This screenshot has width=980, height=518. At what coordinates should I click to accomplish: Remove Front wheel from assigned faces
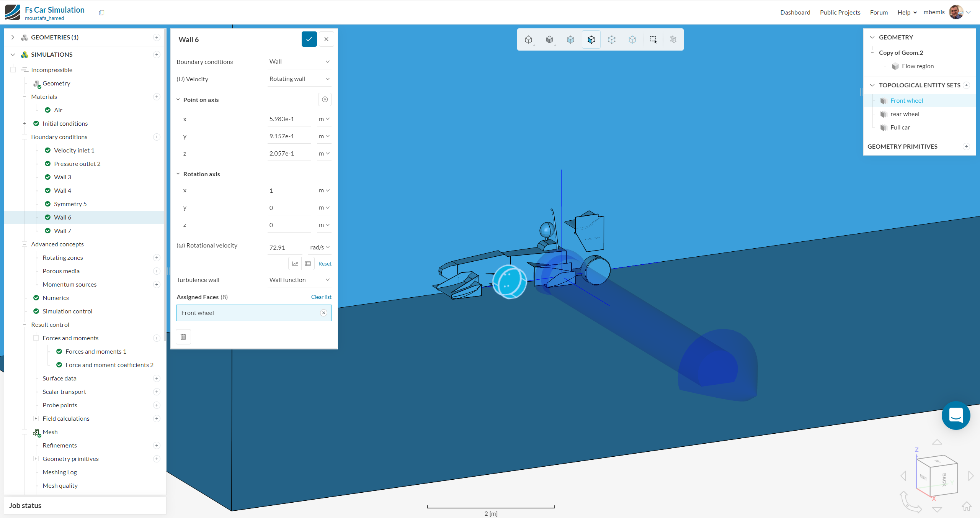click(323, 313)
